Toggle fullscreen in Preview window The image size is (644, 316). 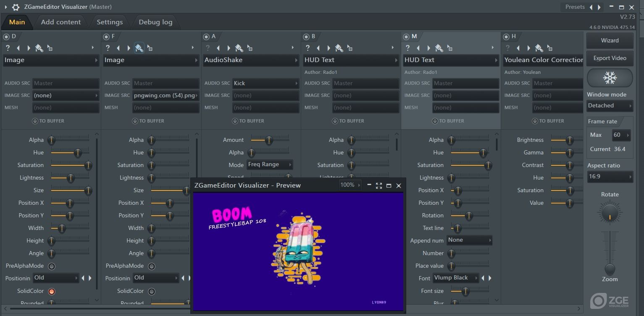click(379, 185)
